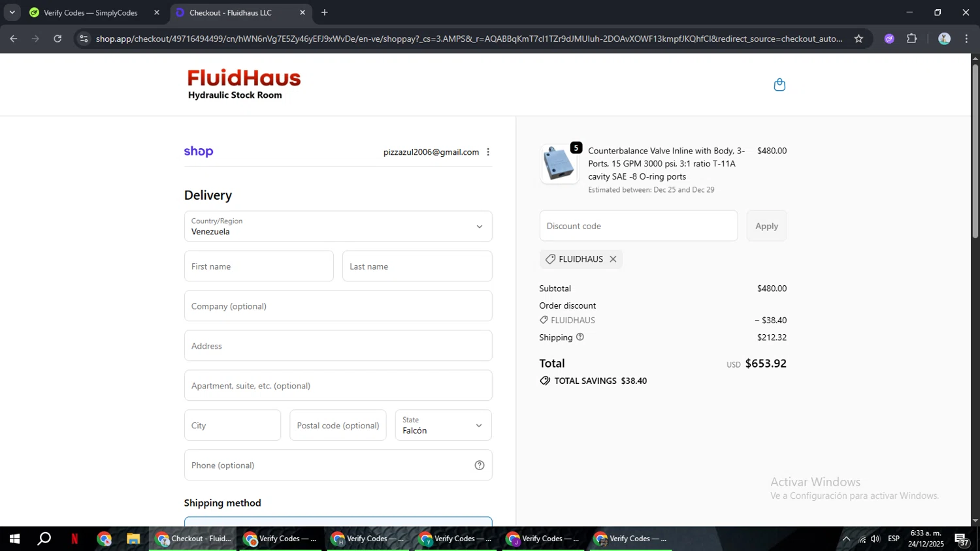Apply the discount code
This screenshot has width=980, height=551.
coord(766,226)
